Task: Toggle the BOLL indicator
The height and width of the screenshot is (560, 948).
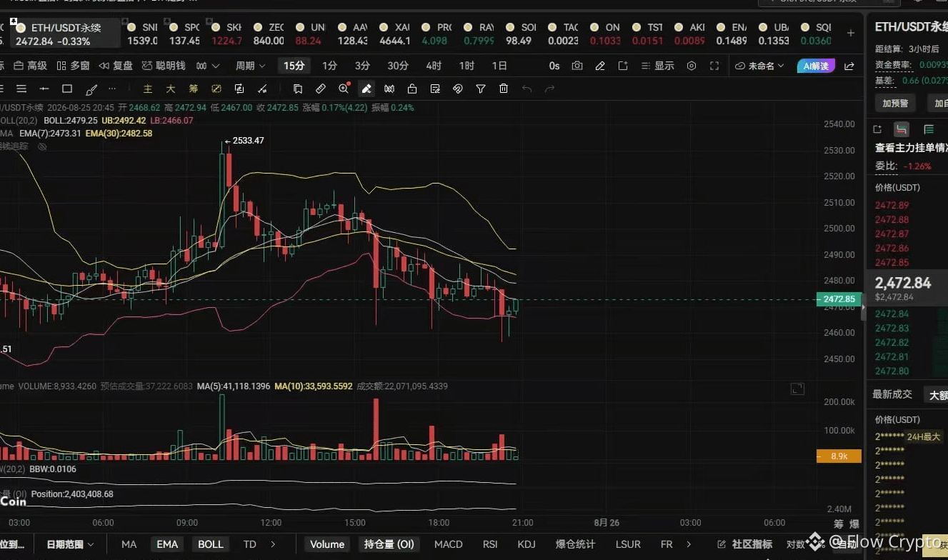Action: tap(211, 544)
